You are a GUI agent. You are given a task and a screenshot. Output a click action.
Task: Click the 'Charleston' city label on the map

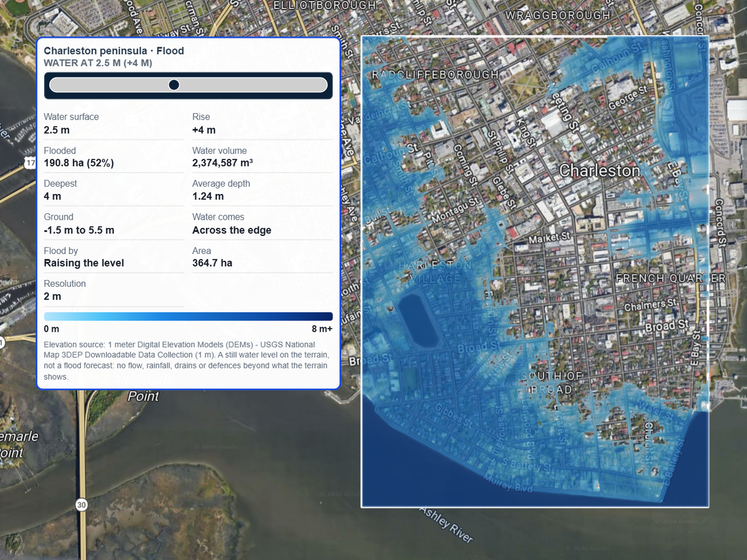[x=599, y=170]
